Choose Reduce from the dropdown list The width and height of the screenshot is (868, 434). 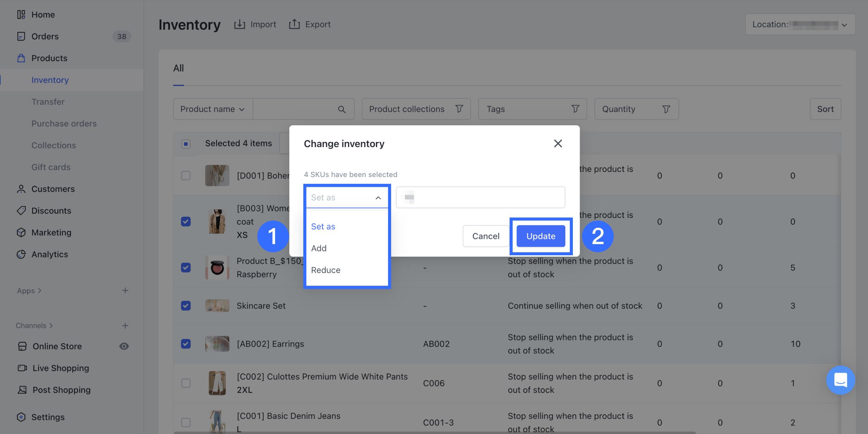tap(325, 270)
